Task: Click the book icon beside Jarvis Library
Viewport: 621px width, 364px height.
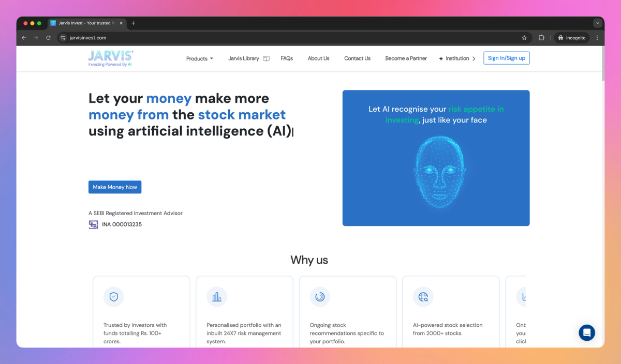Action: [266, 58]
